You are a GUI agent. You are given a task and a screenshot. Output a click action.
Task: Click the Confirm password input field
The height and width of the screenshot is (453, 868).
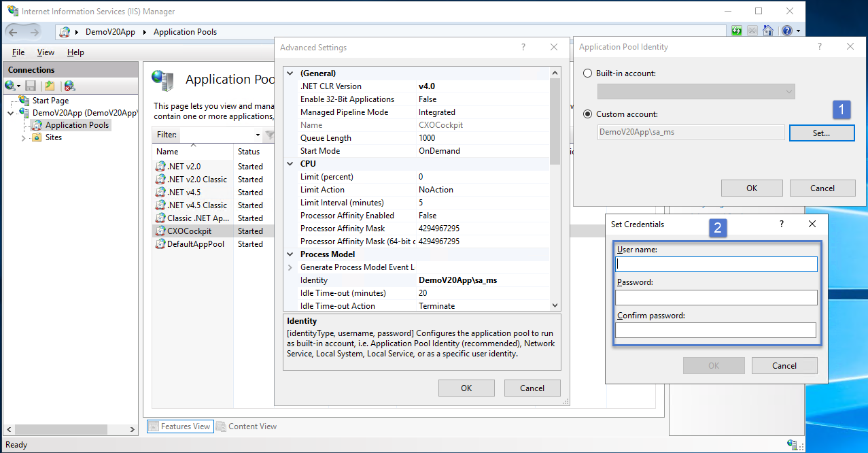(716, 330)
